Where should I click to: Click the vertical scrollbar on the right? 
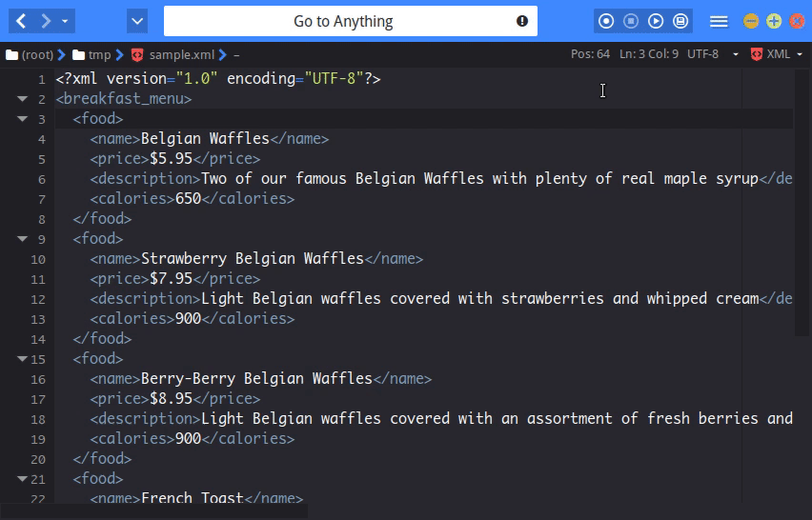coord(802,203)
